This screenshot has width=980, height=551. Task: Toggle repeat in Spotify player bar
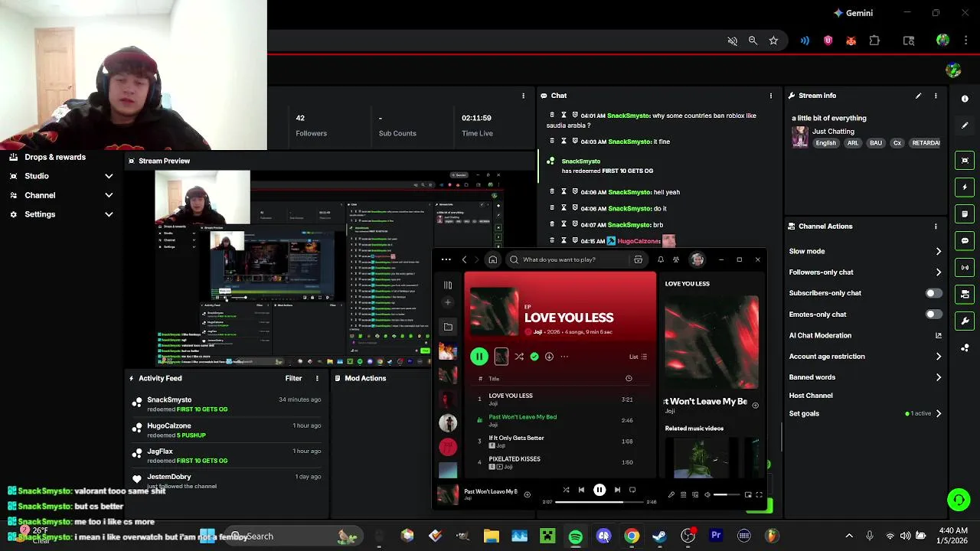click(632, 490)
